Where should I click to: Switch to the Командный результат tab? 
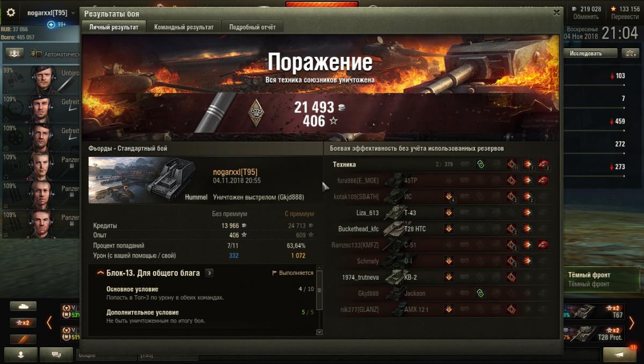(184, 27)
